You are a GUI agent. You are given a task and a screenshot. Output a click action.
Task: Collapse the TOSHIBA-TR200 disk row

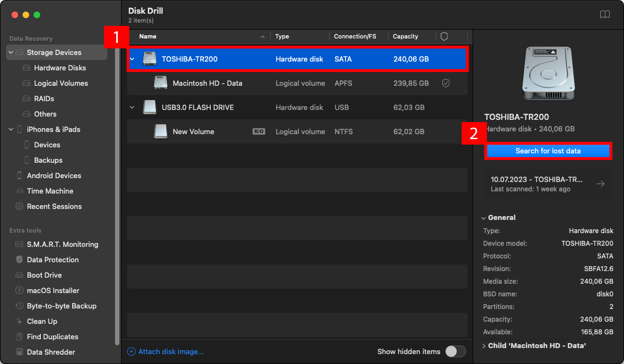132,59
